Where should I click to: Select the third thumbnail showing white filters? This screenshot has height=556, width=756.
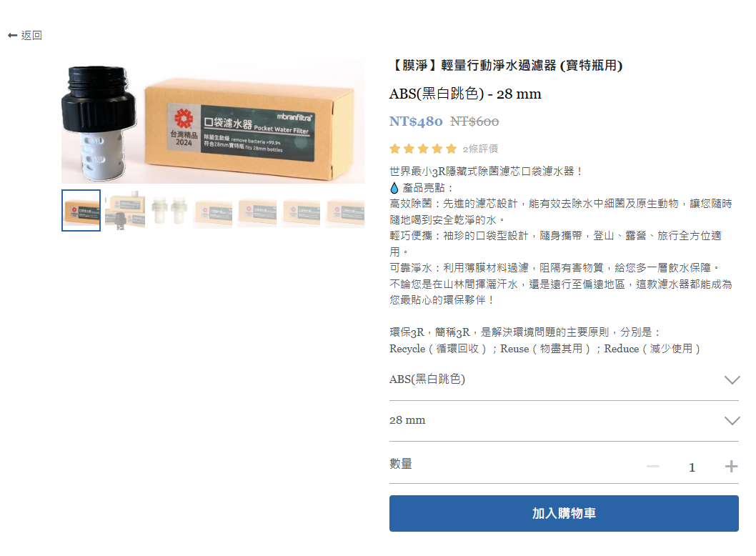tap(169, 210)
